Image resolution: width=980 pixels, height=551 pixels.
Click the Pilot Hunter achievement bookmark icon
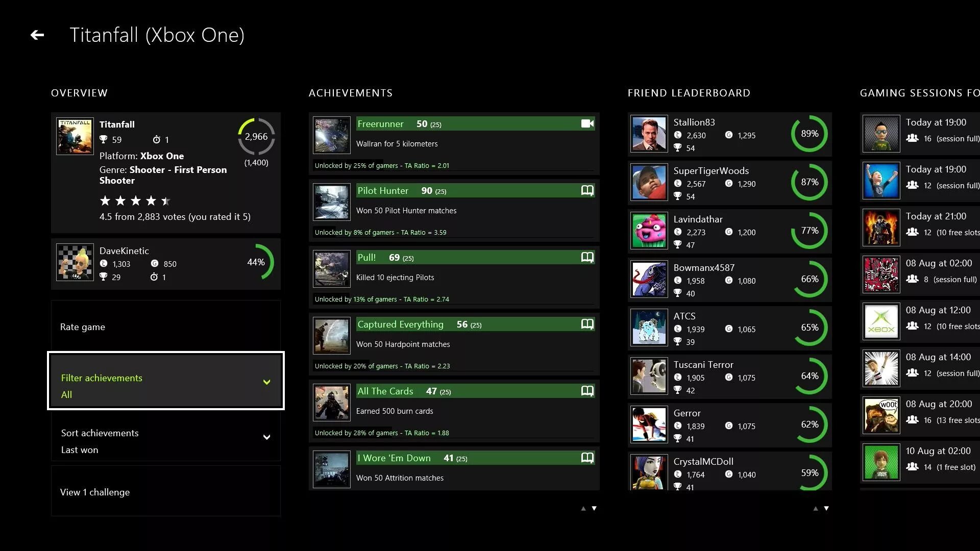pos(587,190)
